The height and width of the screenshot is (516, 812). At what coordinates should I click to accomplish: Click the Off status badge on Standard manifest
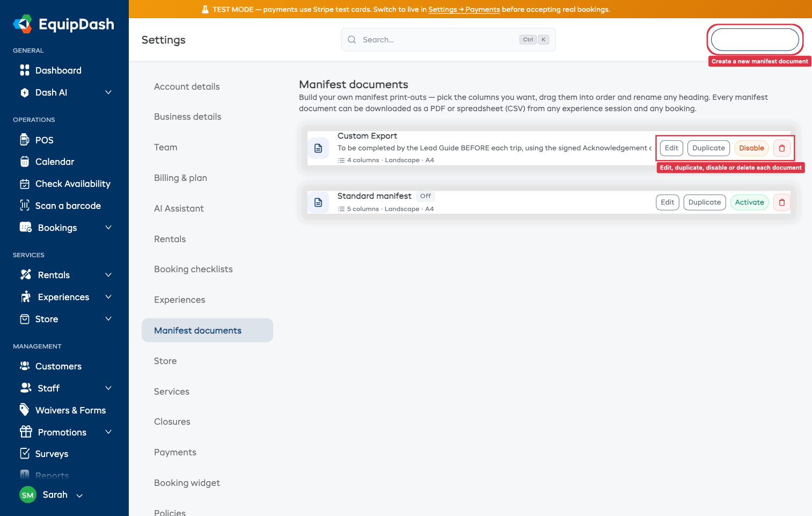click(x=425, y=196)
